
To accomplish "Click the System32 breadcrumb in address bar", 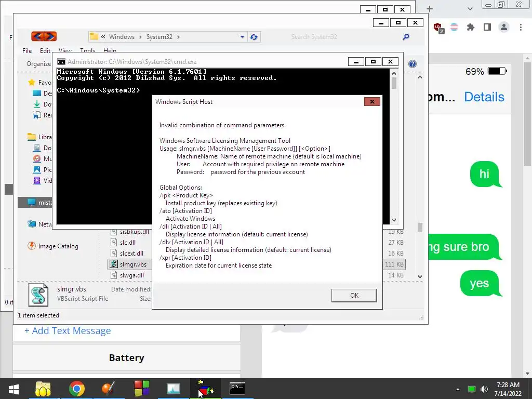I will 159,37.
